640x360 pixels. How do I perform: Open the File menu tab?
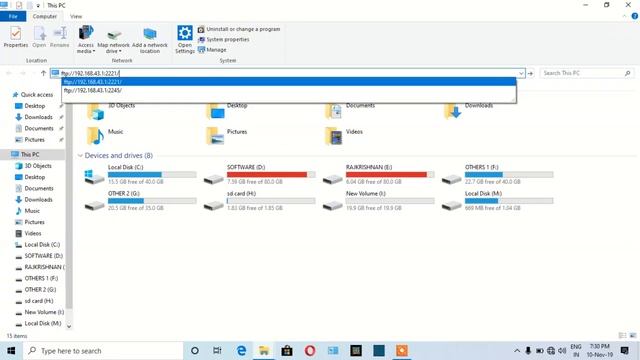click(13, 16)
